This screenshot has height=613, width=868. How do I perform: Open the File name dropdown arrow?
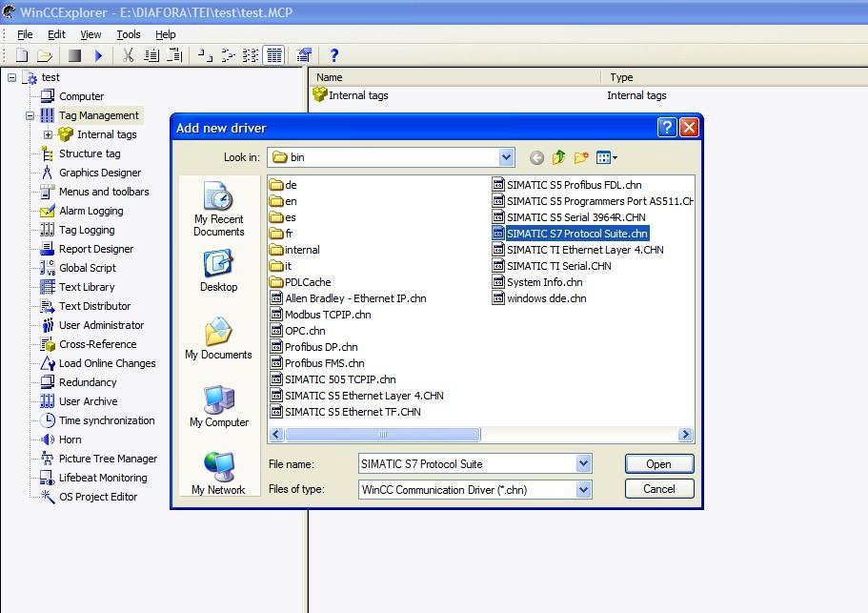(x=583, y=463)
